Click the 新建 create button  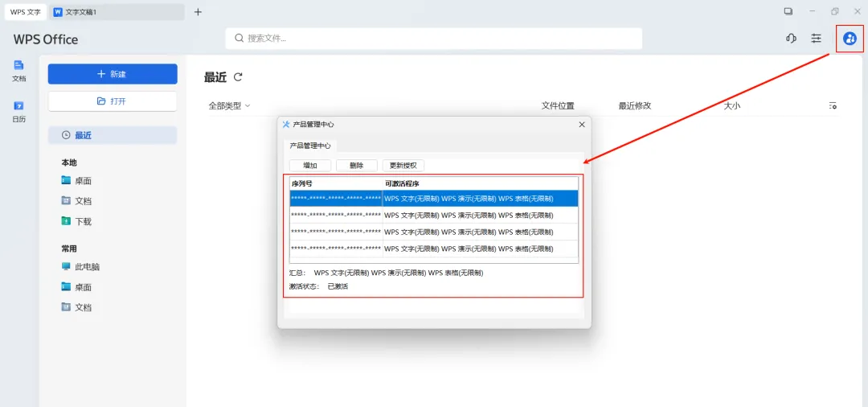113,74
